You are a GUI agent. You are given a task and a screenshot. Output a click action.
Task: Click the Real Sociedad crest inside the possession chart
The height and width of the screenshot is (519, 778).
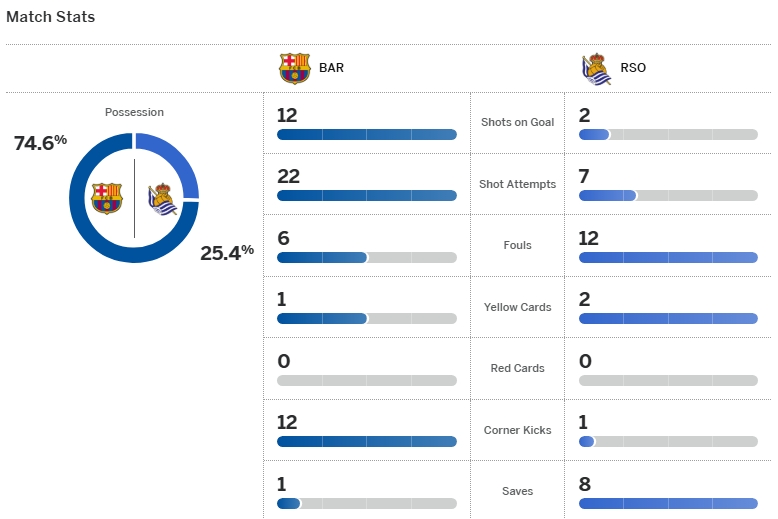[162, 198]
